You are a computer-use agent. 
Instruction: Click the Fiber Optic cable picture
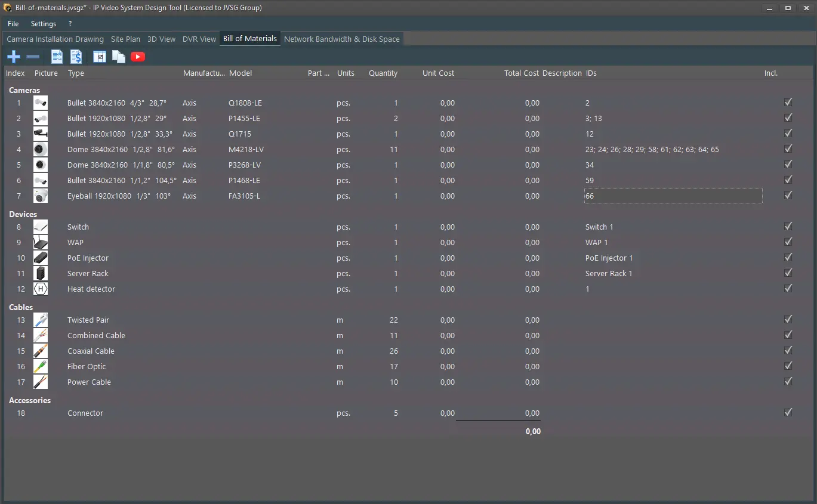[x=41, y=367]
